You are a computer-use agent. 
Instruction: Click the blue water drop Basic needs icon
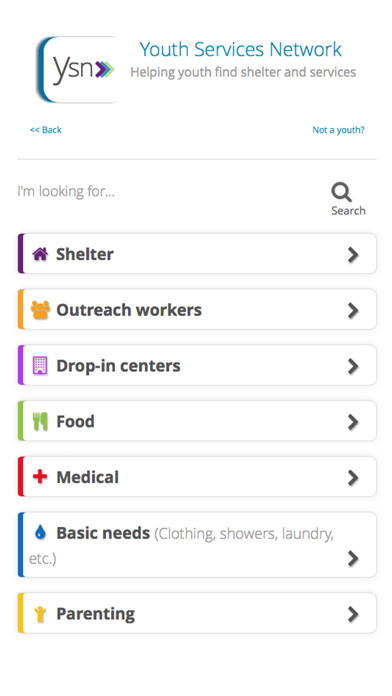[x=40, y=532]
